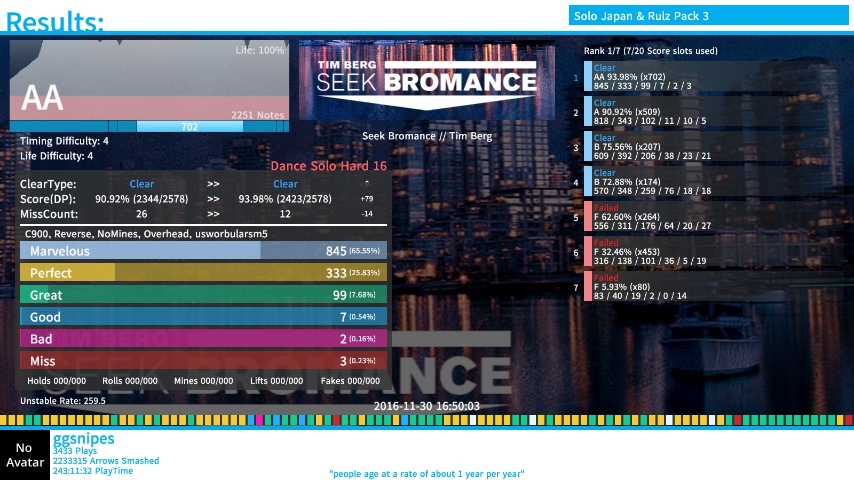Select the rank 3 B 75.56% score
Viewport: 854px width, 480px height.
[655, 148]
